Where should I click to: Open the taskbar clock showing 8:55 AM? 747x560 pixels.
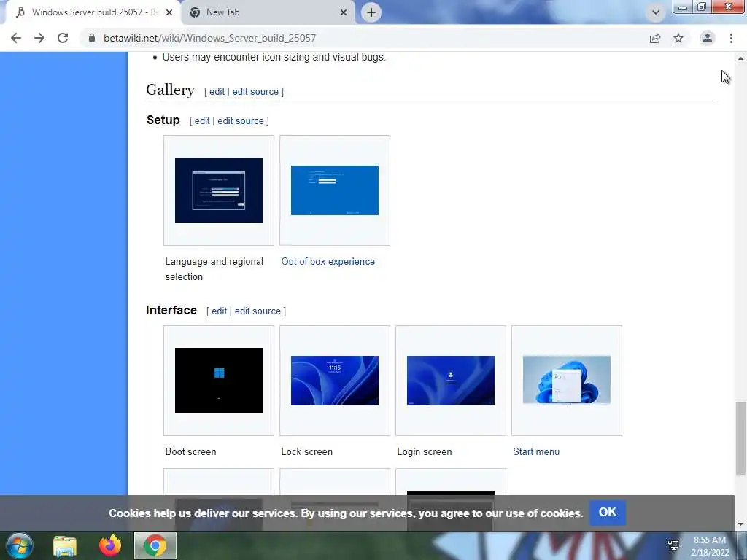pyautogui.click(x=710, y=546)
